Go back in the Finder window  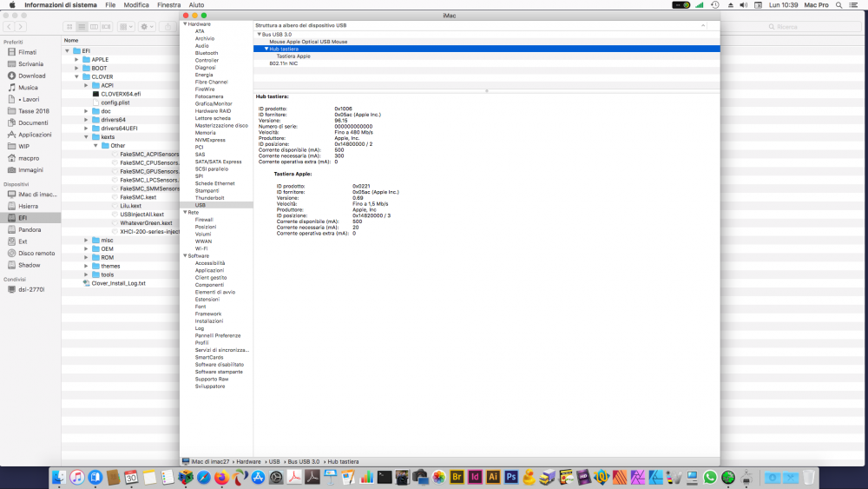click(x=9, y=27)
